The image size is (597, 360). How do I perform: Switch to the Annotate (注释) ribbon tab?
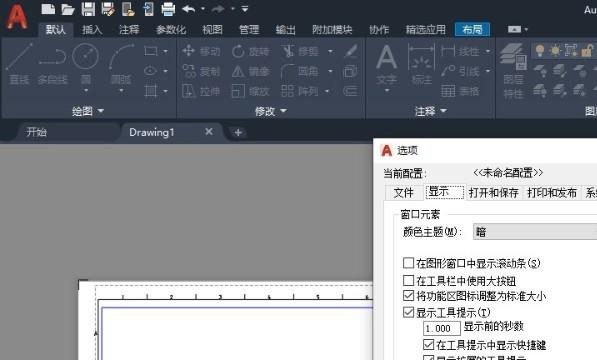[129, 29]
